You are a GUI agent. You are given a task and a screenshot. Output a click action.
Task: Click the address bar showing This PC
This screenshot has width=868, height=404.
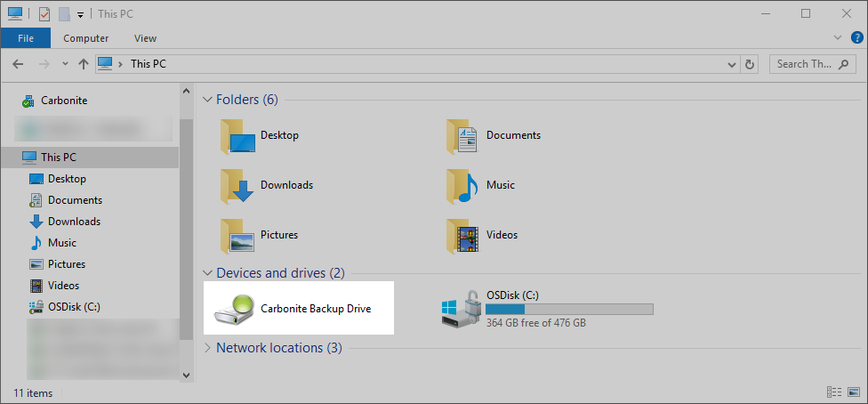(x=418, y=64)
